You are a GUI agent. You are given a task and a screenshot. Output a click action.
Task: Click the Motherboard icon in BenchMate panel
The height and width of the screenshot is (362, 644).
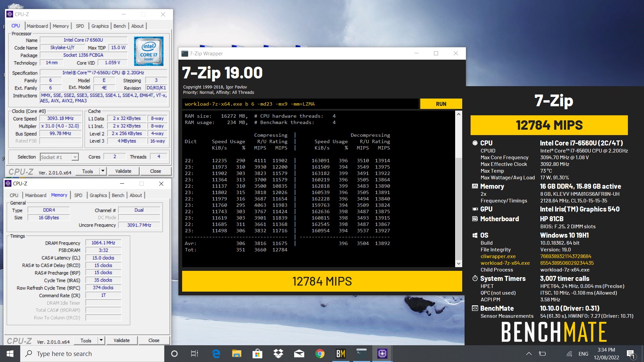(x=475, y=219)
